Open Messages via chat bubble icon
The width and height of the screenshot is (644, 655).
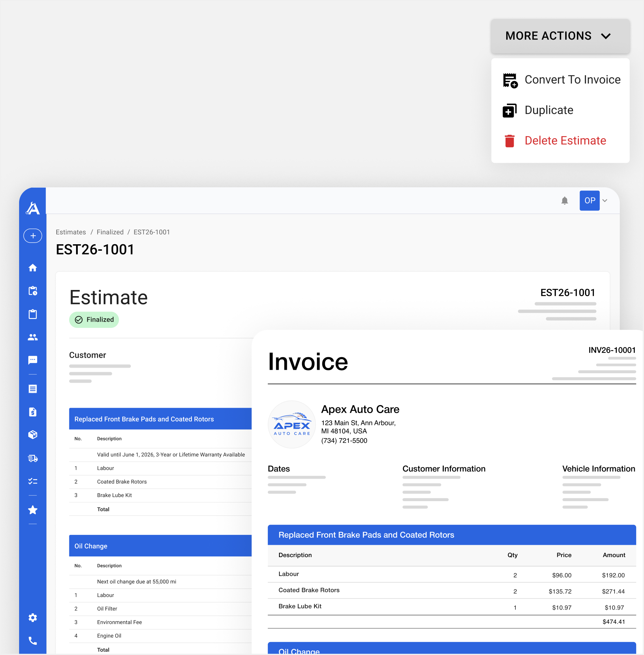point(33,360)
